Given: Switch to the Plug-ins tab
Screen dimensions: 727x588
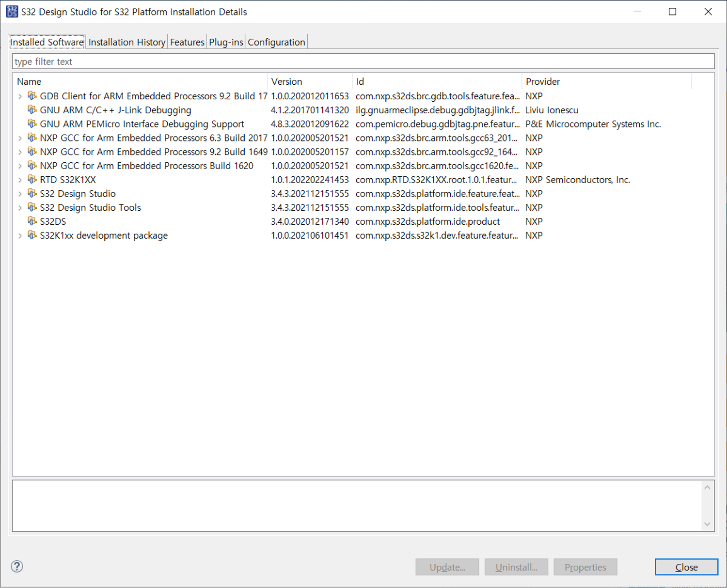Looking at the screenshot, I should (x=226, y=42).
